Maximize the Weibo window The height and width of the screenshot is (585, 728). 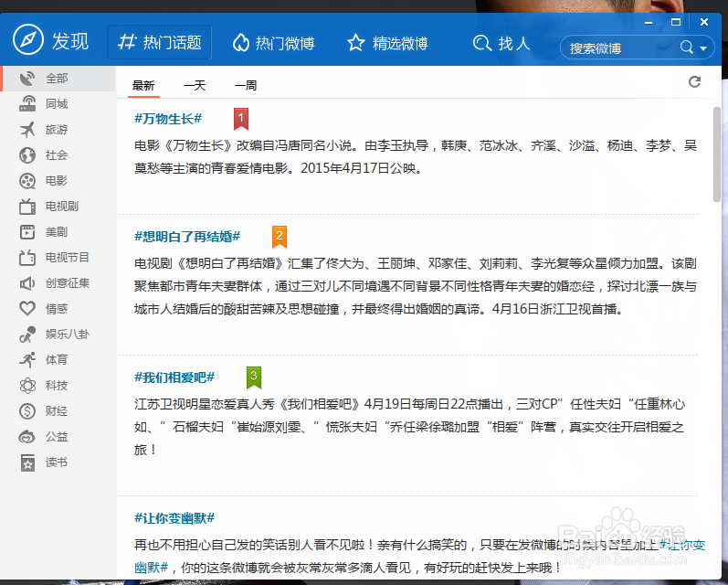(x=676, y=22)
